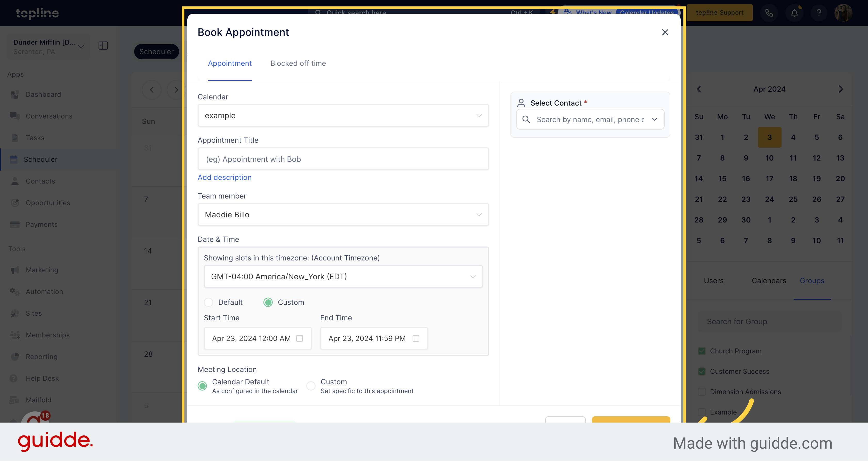
Task: Click the Add description link
Action: (224, 178)
